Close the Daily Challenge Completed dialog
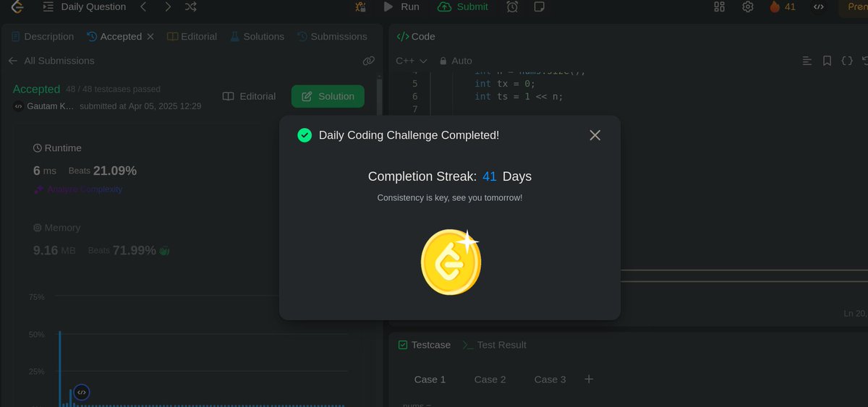 click(595, 135)
